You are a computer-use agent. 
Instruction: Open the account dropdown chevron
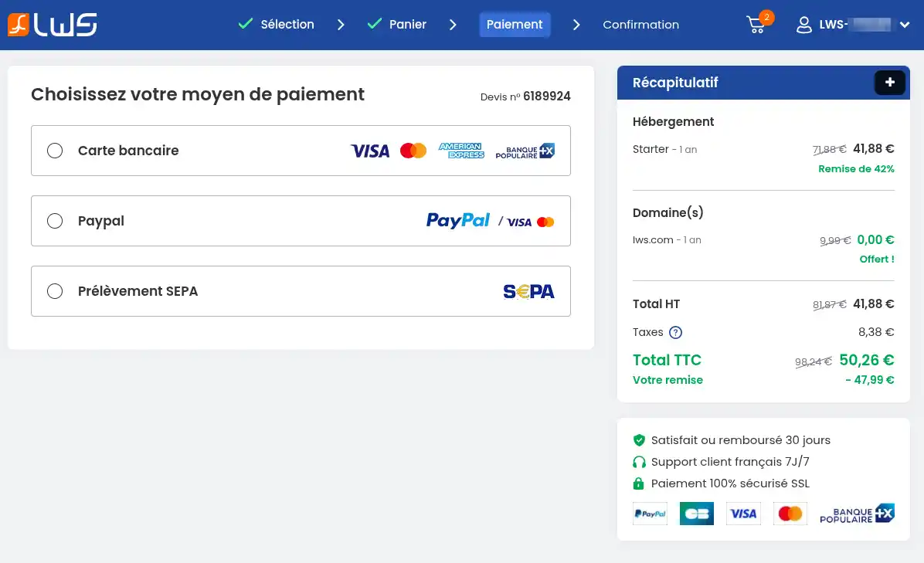(905, 25)
